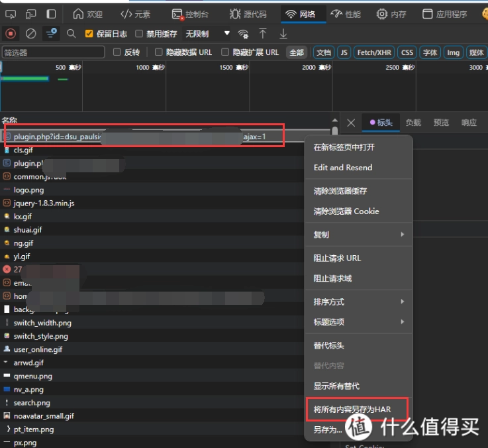Screen dimensions: 488x448
Task: Select the jquery-1.8.3.min.js request
Action: click(44, 203)
